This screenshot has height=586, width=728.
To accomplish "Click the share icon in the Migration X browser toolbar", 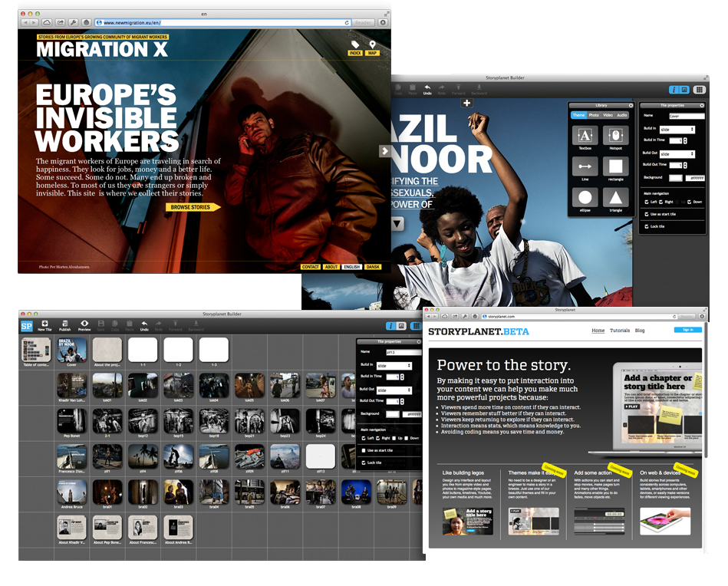I will pos(61,22).
